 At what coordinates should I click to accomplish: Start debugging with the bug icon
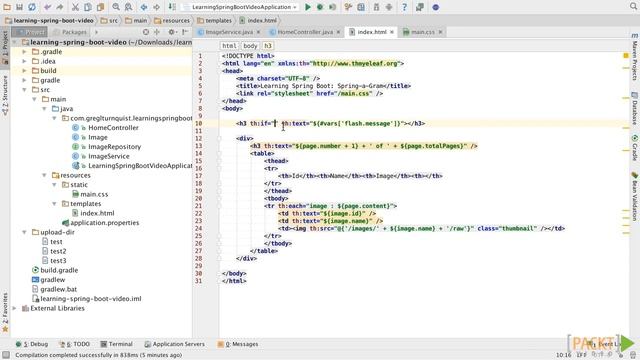(x=320, y=7)
